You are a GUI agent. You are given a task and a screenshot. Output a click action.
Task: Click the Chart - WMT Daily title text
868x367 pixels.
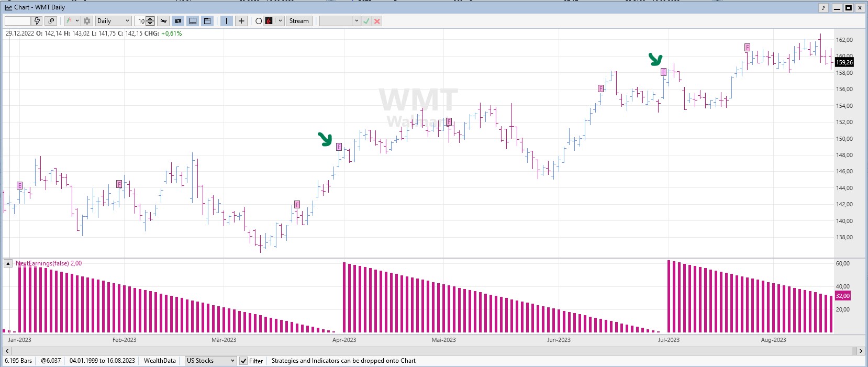click(x=39, y=7)
